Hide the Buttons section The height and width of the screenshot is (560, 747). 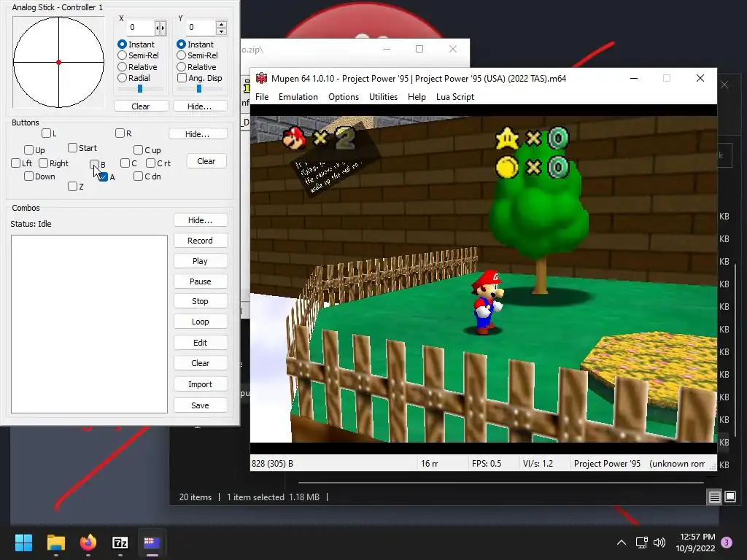click(x=198, y=134)
